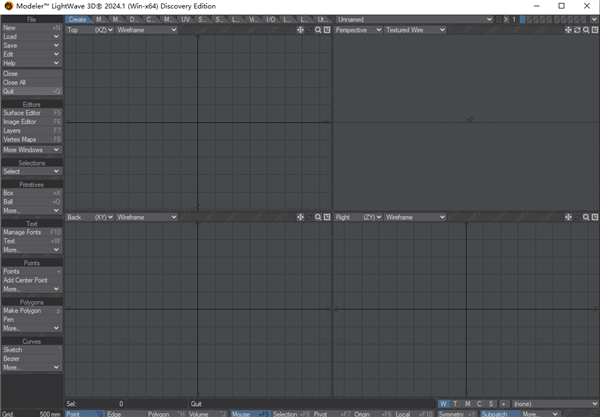Maximize the Right viewport with its corner icon
600x417 pixels.
(x=595, y=217)
